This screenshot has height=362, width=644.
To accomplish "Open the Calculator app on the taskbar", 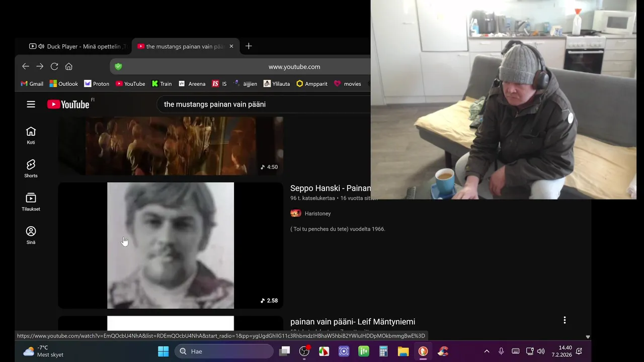I will coord(383,351).
